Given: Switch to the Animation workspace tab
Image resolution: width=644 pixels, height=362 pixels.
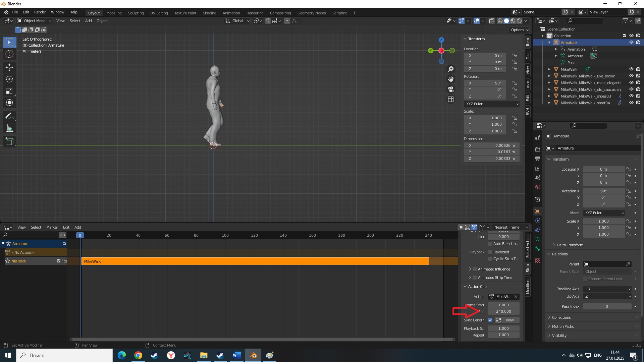Looking at the screenshot, I should coord(231,13).
